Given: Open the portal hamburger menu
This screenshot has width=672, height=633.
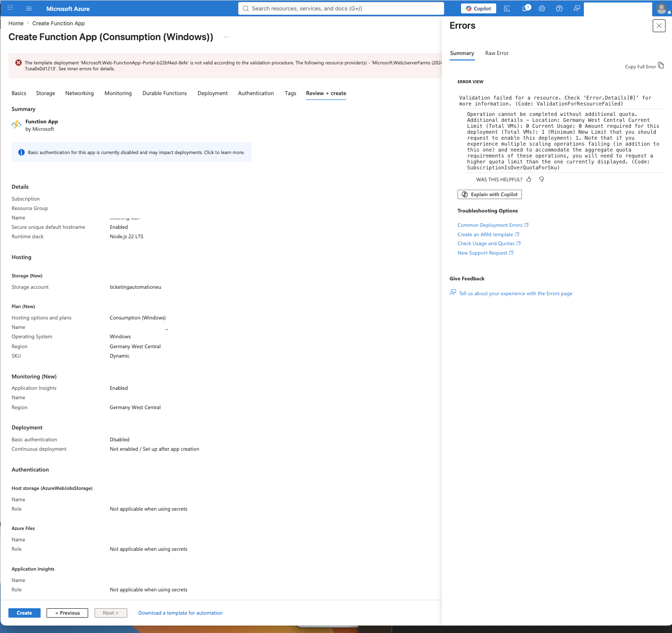Looking at the screenshot, I should tap(29, 8).
